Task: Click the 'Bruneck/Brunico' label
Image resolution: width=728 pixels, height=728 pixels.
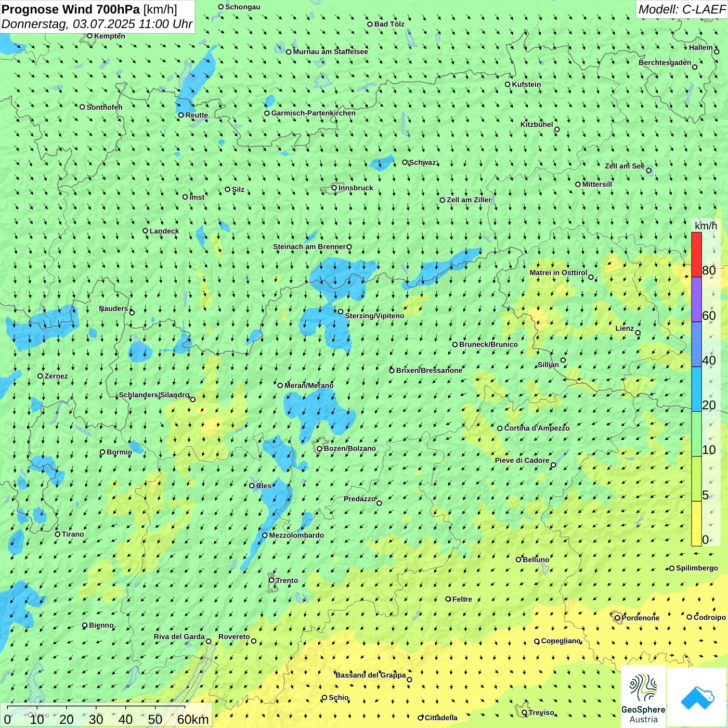Action: (488, 344)
